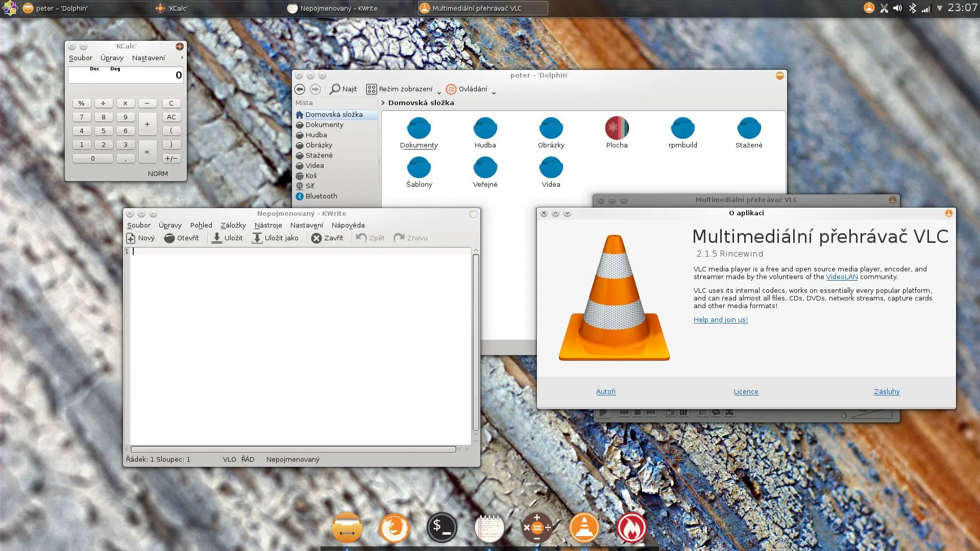Click Nový in KWrite toolbar
Screen dimensions: 980x551
[140, 238]
